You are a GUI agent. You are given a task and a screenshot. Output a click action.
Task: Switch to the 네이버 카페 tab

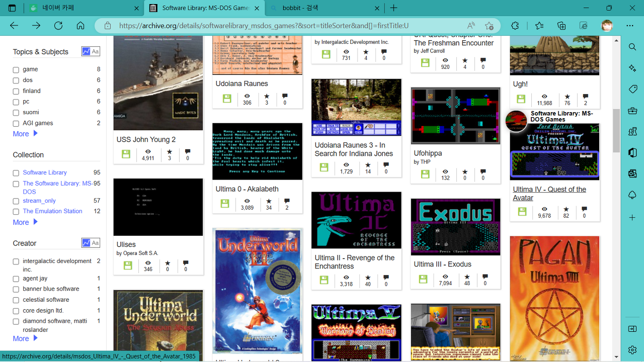point(83,8)
